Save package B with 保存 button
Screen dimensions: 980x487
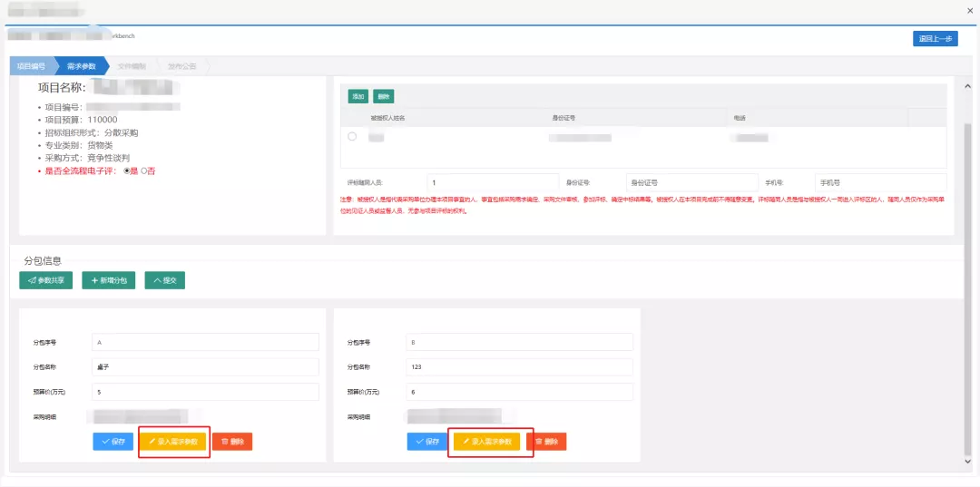pyautogui.click(x=427, y=442)
